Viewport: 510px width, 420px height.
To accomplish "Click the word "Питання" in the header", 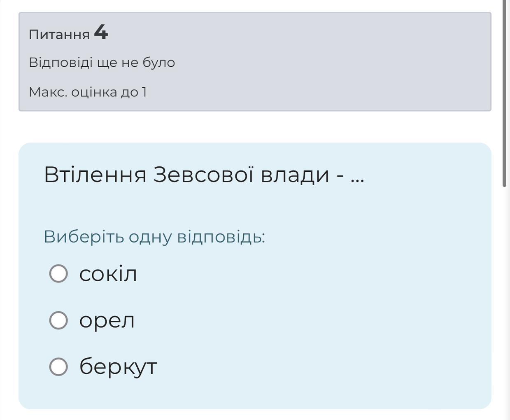I will (59, 35).
